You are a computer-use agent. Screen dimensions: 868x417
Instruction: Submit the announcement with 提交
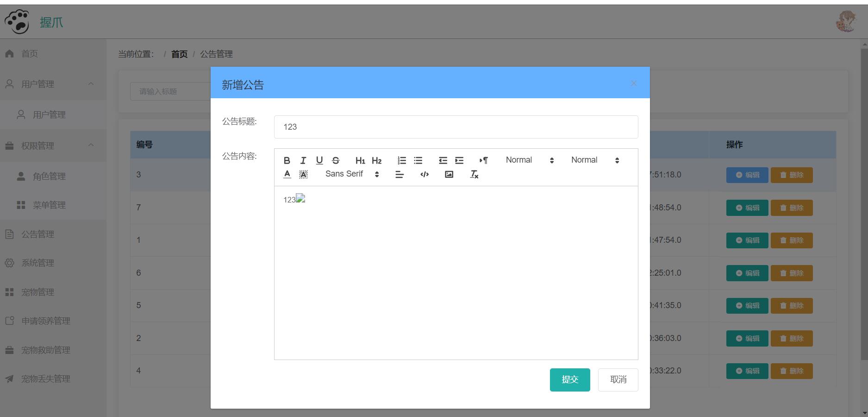[570, 380]
